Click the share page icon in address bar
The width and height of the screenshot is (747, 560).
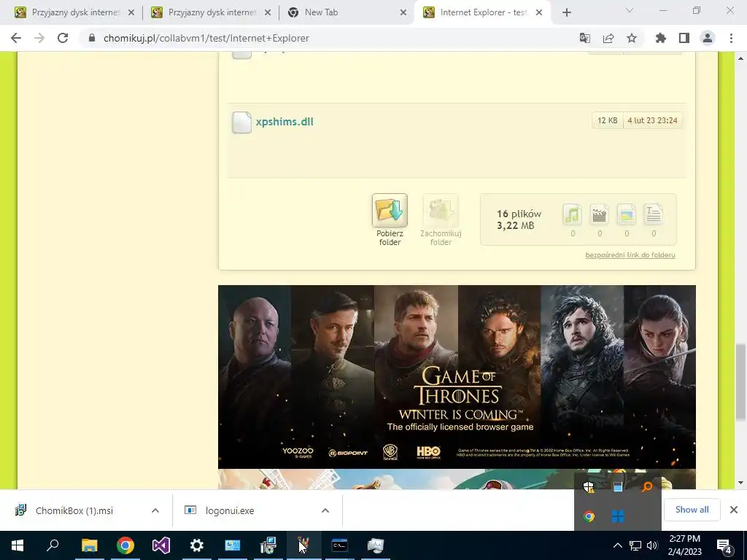(x=608, y=38)
